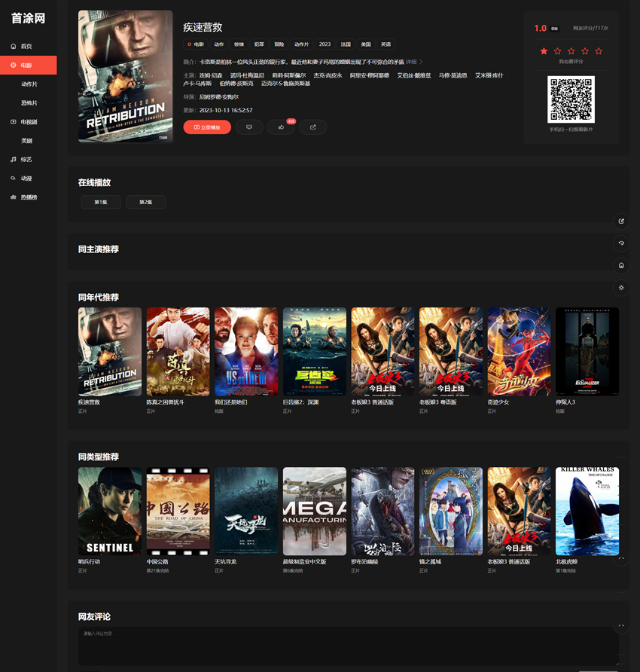Open 综艺 section in the sidebar
Viewport: 640px width, 672px height.
click(x=26, y=160)
